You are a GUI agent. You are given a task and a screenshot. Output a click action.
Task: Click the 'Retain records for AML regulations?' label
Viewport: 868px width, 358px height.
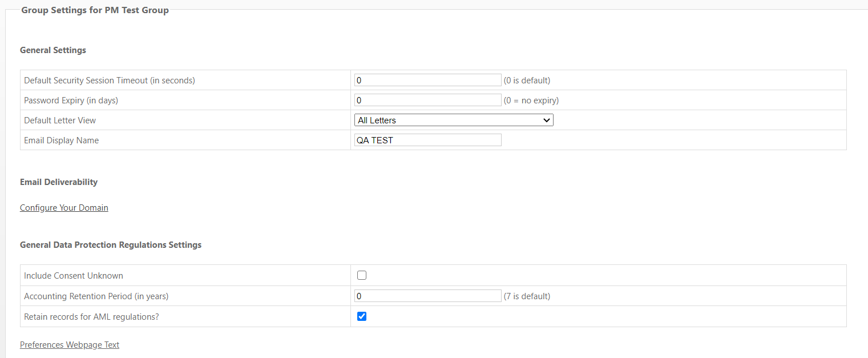[91, 317]
